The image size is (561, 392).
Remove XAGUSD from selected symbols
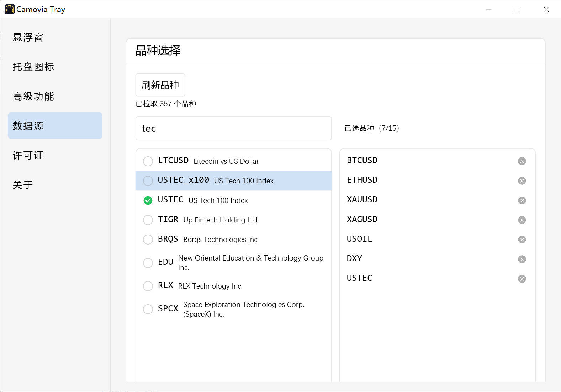[x=522, y=220]
